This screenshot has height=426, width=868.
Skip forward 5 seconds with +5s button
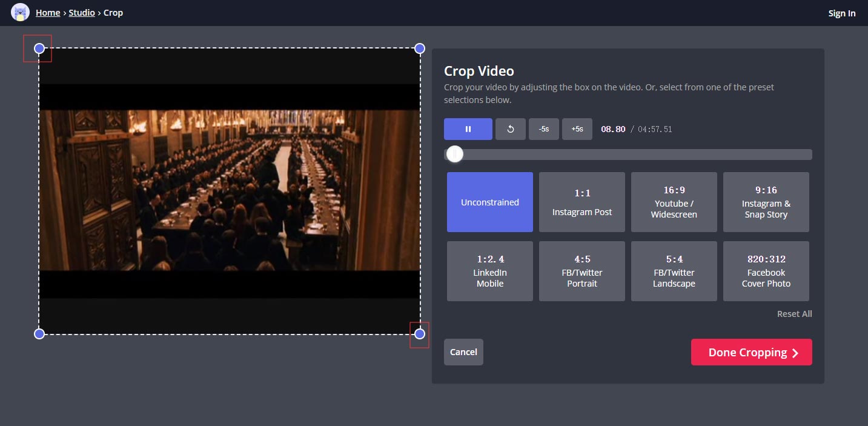(x=577, y=128)
